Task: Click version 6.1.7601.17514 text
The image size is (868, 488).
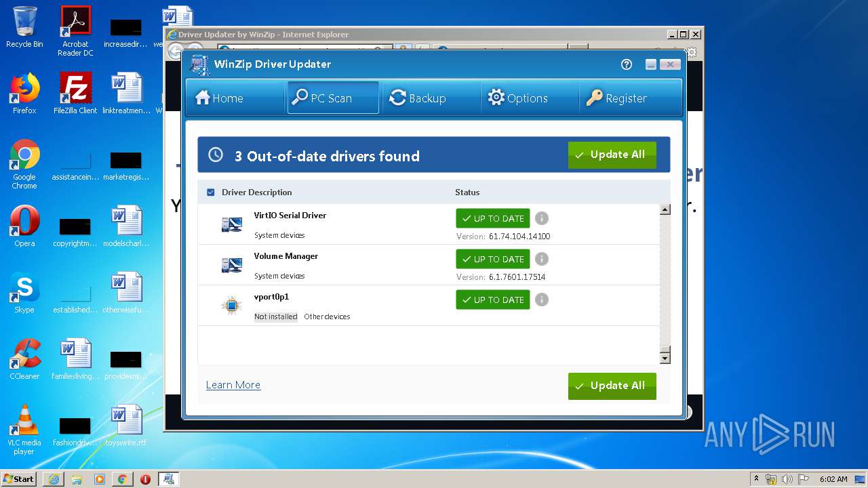Action: [517, 277]
